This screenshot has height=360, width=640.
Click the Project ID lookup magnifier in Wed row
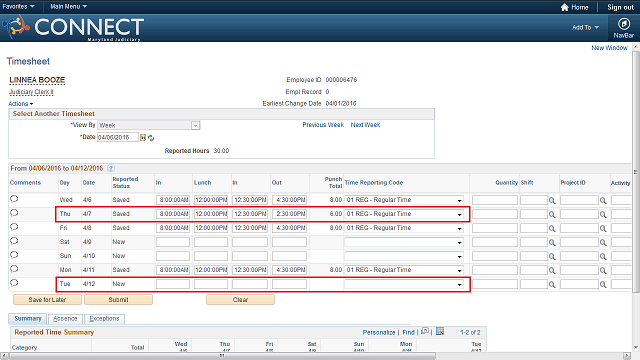click(603, 200)
